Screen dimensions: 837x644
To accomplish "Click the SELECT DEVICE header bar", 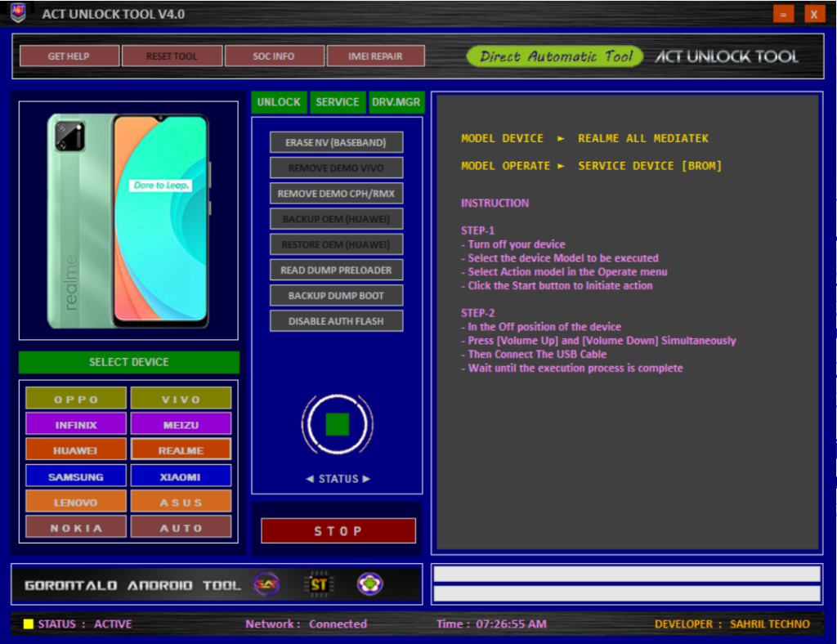I will (x=128, y=362).
